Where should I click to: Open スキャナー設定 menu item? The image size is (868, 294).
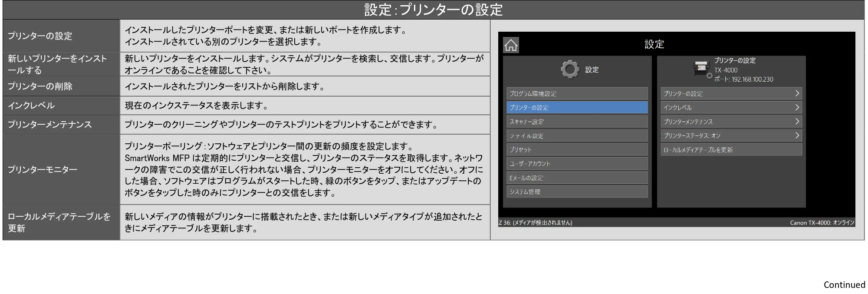click(x=577, y=122)
